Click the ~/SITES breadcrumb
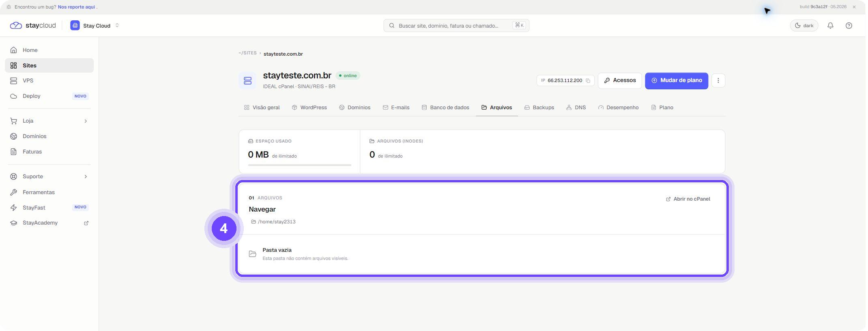The width and height of the screenshot is (868, 331). [x=247, y=53]
